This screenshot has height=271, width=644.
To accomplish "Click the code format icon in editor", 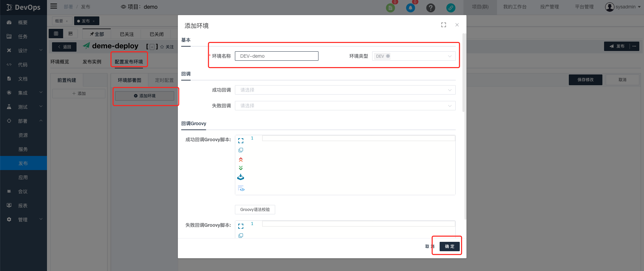I will pos(241,188).
